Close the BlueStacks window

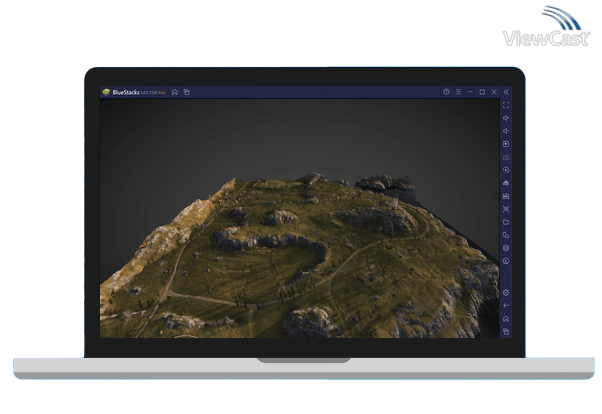click(x=494, y=92)
